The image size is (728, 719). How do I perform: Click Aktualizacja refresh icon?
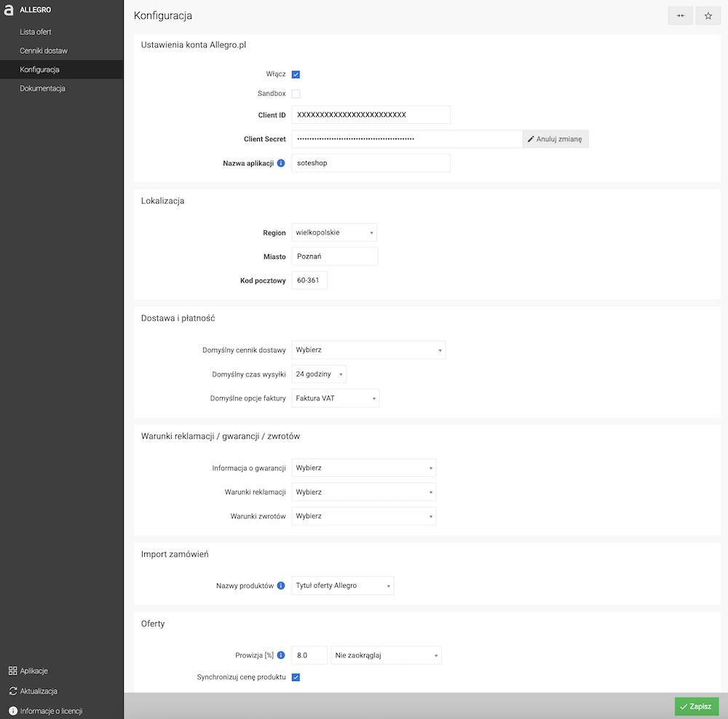click(13, 691)
